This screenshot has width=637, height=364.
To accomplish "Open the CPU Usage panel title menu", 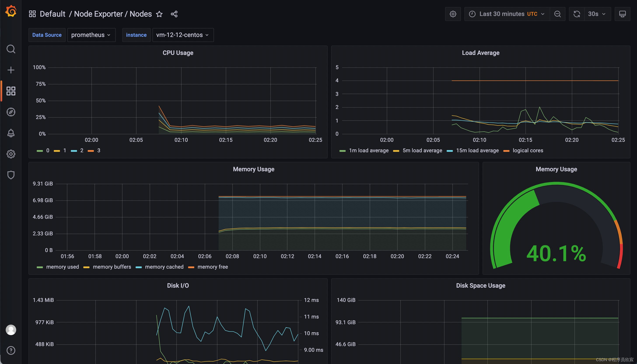I will (178, 53).
